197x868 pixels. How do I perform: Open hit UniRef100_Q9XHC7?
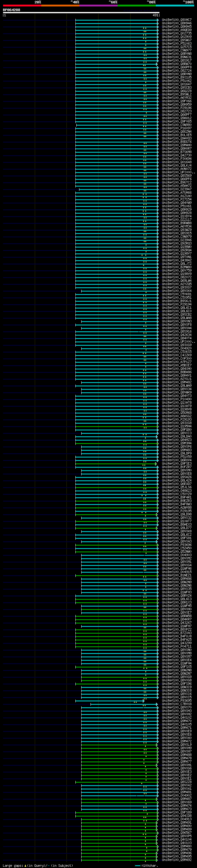[176, 20]
